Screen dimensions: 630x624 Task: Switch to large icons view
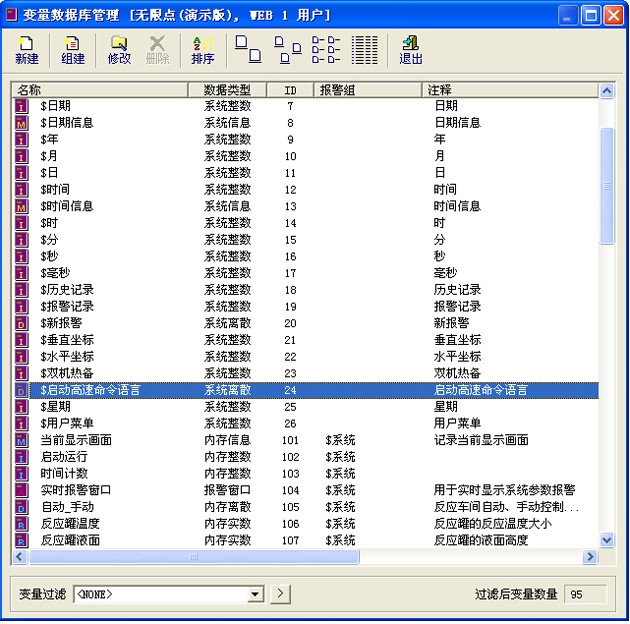[x=248, y=49]
